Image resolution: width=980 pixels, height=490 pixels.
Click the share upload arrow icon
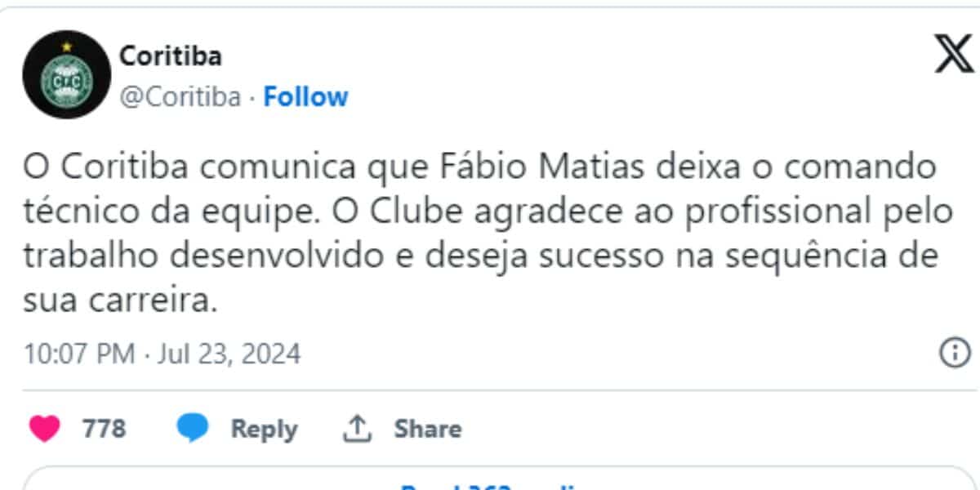tap(357, 429)
